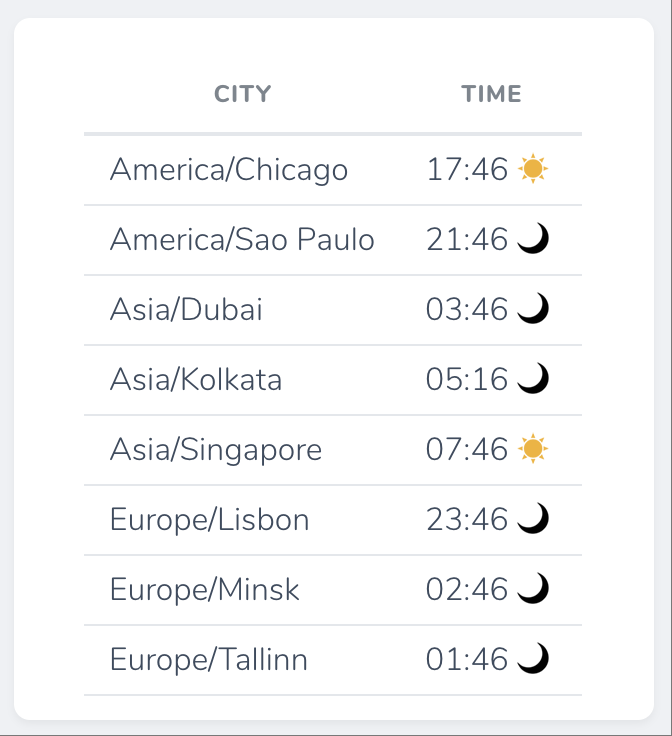Click the 23:46 time value
The height and width of the screenshot is (736, 672).
(x=467, y=519)
